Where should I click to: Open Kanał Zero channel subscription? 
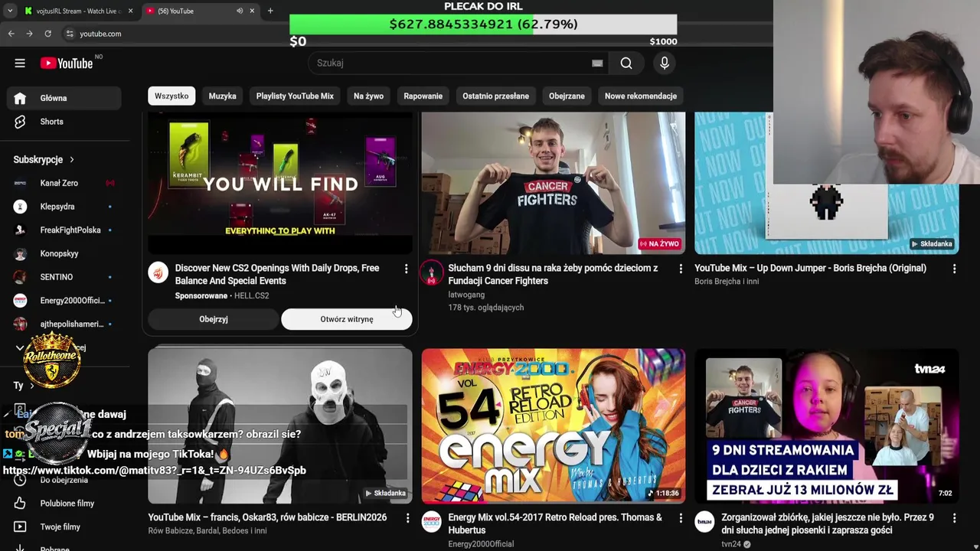tap(64, 183)
